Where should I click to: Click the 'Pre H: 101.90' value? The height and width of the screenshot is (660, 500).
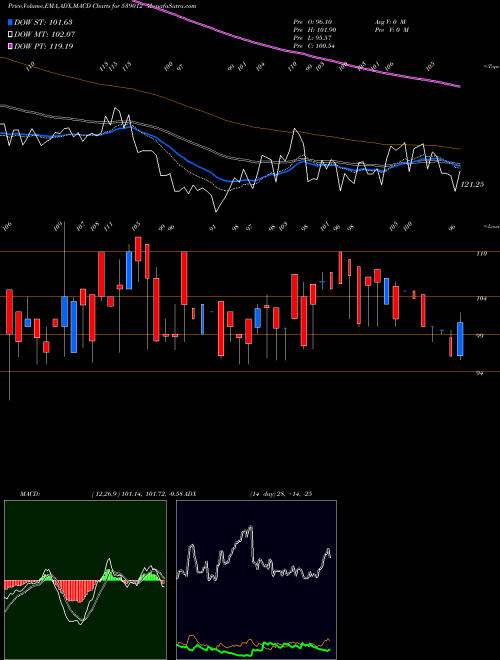(315, 30)
